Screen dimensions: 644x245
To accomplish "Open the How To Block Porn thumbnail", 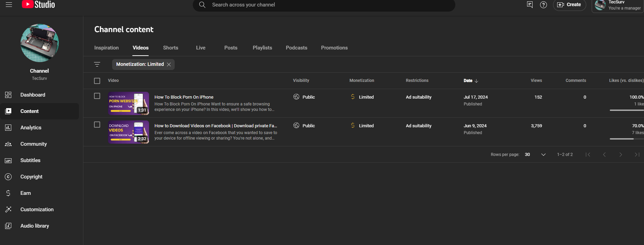I will tap(129, 103).
